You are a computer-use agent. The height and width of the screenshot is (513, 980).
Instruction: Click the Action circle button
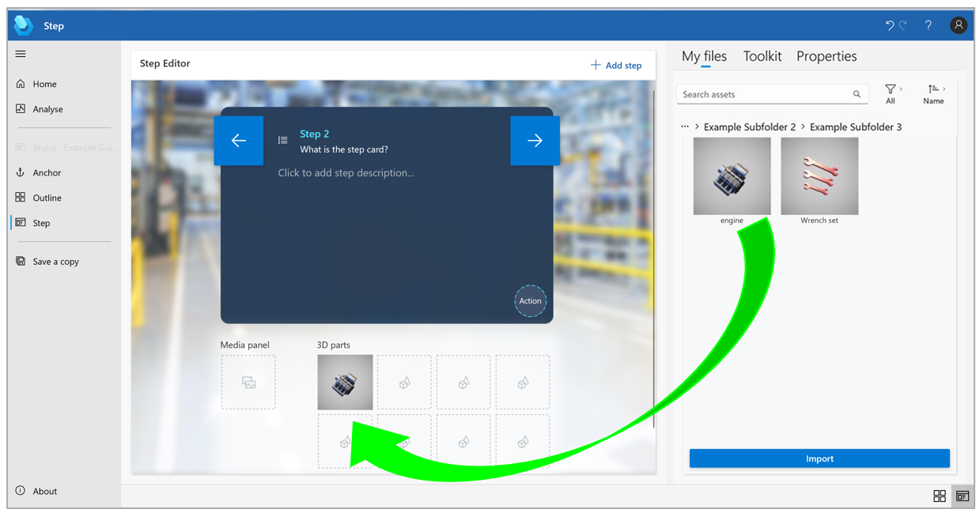(x=530, y=300)
